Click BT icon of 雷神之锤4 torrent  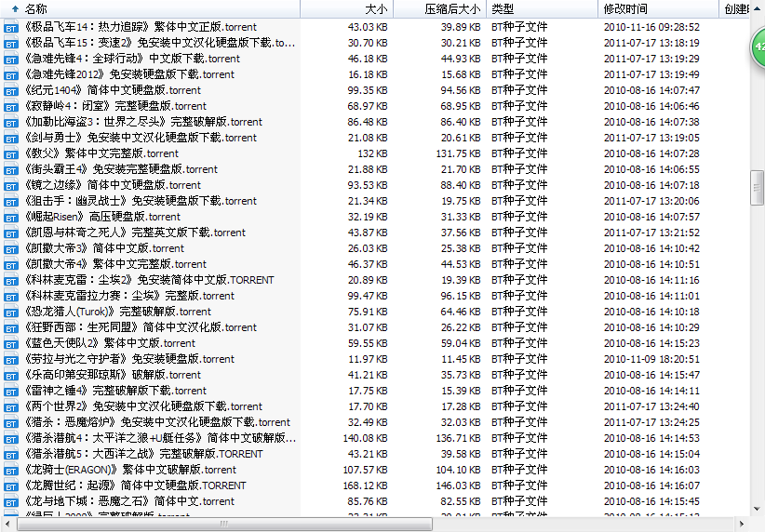pyautogui.click(x=11, y=391)
